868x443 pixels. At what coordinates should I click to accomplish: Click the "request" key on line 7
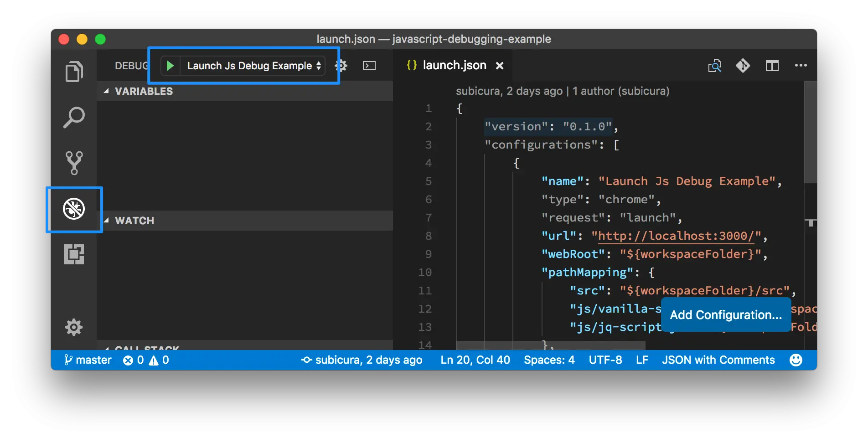[x=573, y=217]
